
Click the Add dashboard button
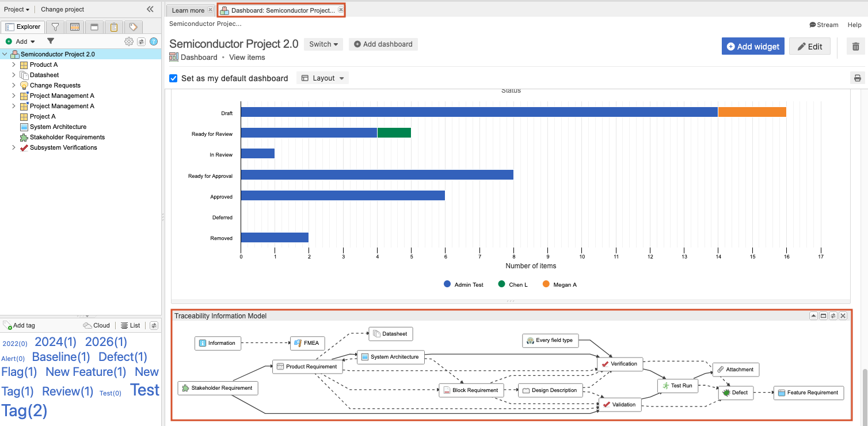coord(383,44)
